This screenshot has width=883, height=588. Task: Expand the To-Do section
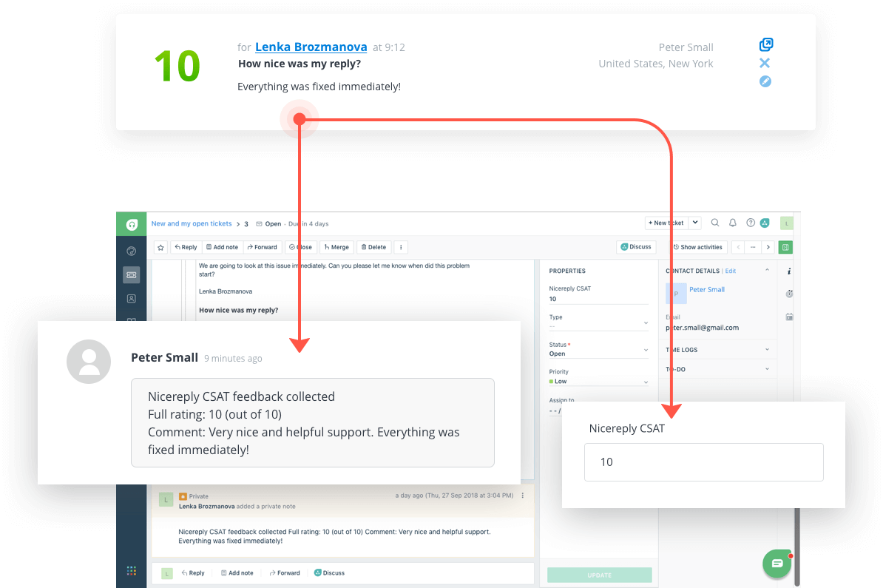(x=717, y=370)
